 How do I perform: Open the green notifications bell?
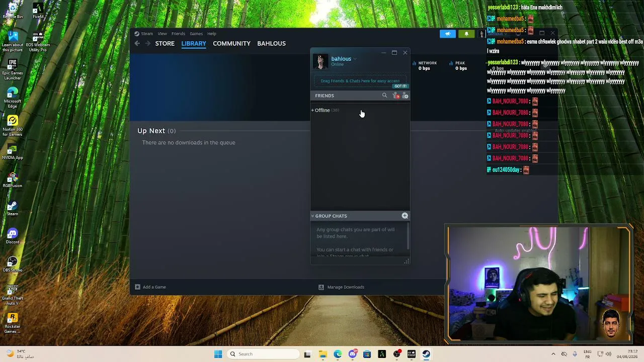tap(466, 34)
